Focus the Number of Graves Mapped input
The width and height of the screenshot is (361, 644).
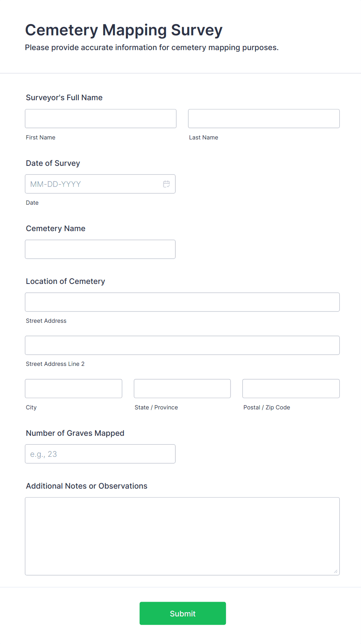(x=100, y=454)
